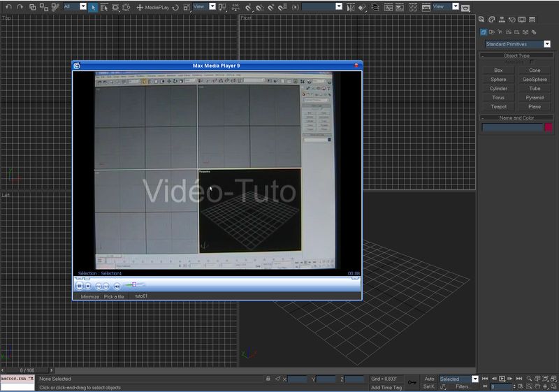
Task: Click the Use Pivot Point Center icon
Action: (222, 7)
